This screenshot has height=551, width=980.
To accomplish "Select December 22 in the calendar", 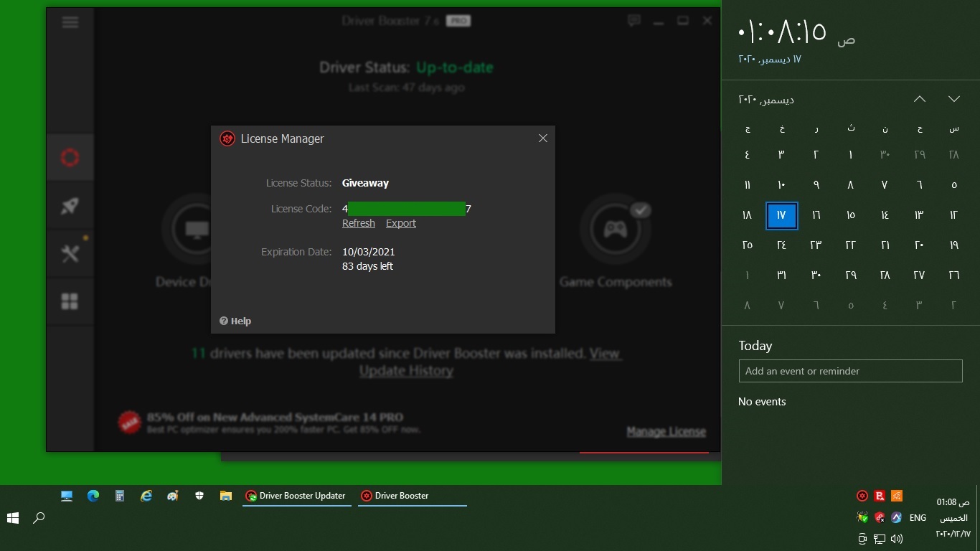I will coord(850,245).
